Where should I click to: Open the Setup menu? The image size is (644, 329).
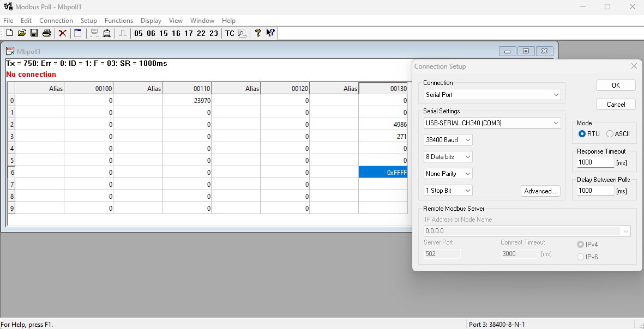tap(89, 21)
